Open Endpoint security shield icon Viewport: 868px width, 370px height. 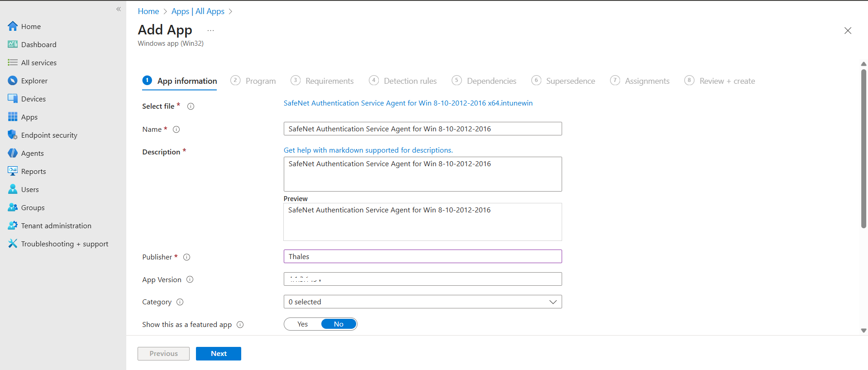point(13,135)
